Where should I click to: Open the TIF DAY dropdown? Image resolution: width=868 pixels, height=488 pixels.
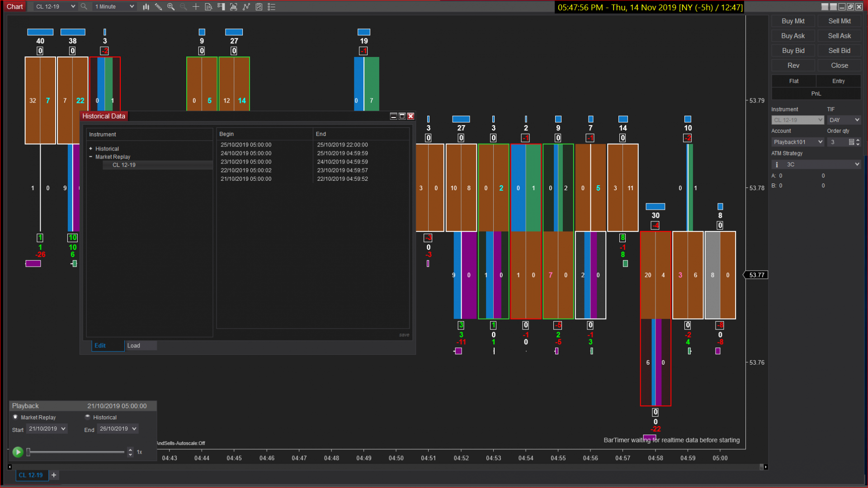point(844,120)
